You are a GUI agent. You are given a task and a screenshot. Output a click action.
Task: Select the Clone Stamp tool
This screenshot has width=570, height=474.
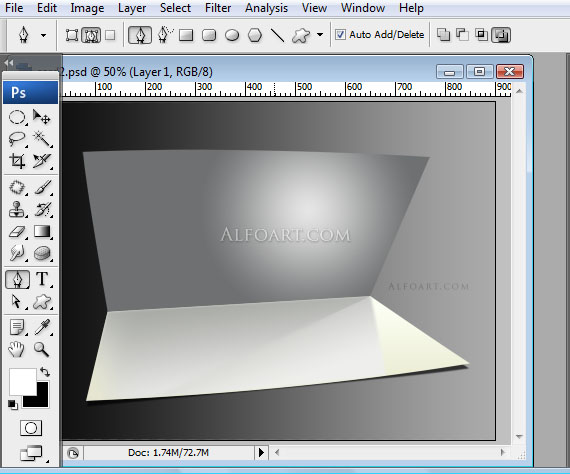coord(17,210)
